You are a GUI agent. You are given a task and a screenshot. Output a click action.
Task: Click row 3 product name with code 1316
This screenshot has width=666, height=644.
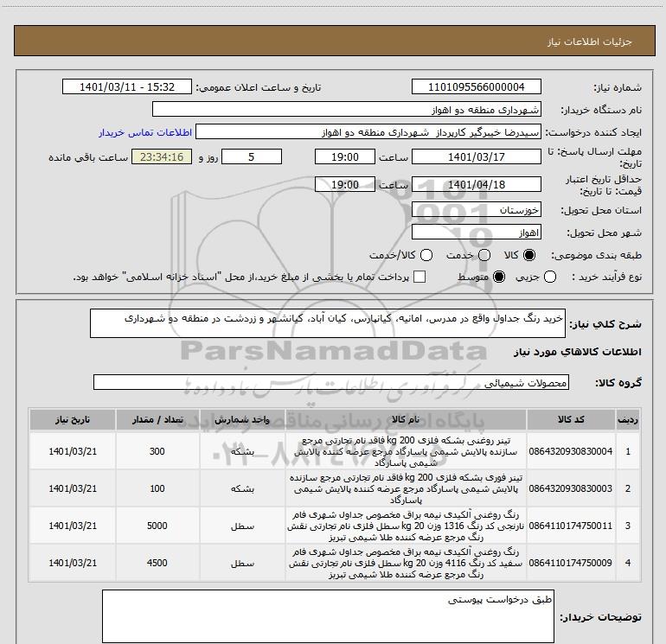pos(405,526)
